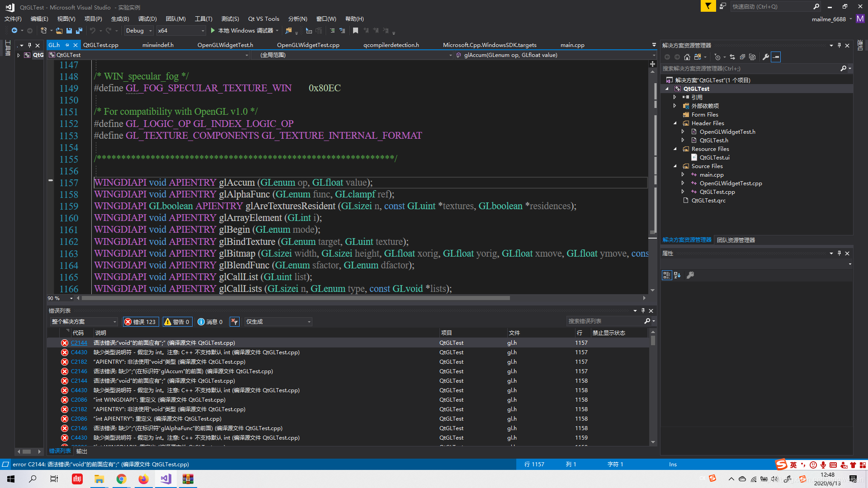The width and height of the screenshot is (868, 488).
Task: Start debugging with 本地 Windows 调试器
Action: (244, 30)
